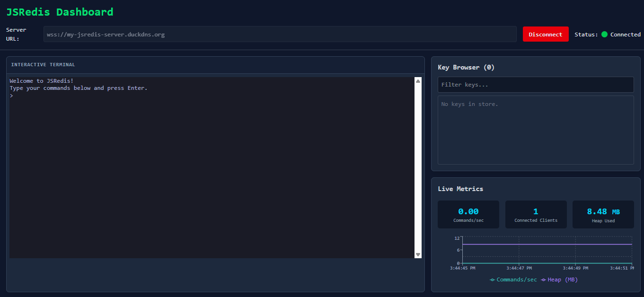Click the terminal scroll up arrow
Screen dimensions: 644x297
pos(418,81)
